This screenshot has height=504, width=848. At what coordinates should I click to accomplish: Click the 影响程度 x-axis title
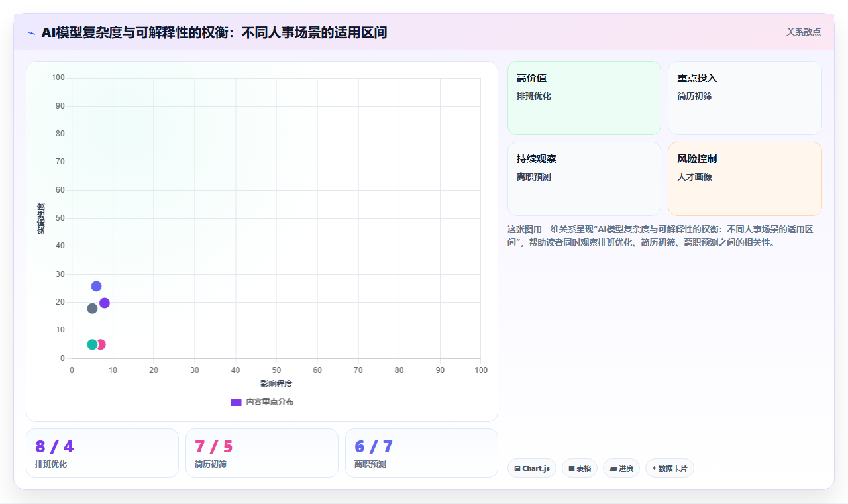276,384
